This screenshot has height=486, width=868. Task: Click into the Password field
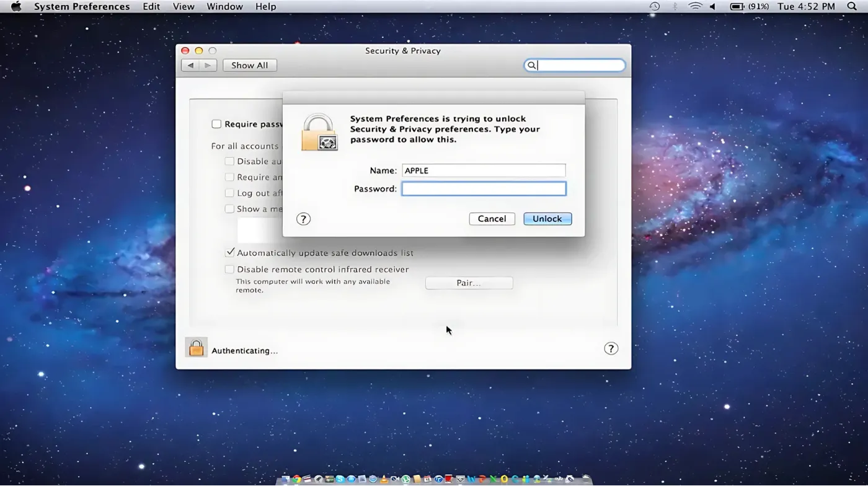[x=484, y=188]
